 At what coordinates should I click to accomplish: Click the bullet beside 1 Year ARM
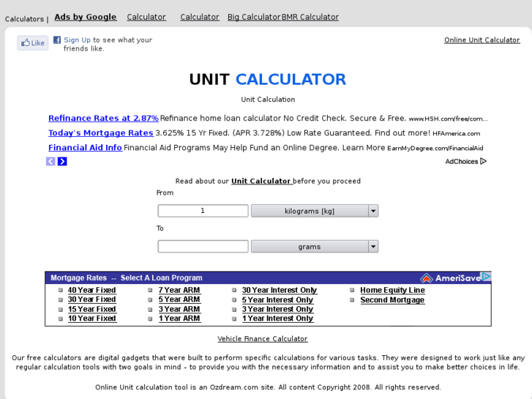tap(150, 318)
